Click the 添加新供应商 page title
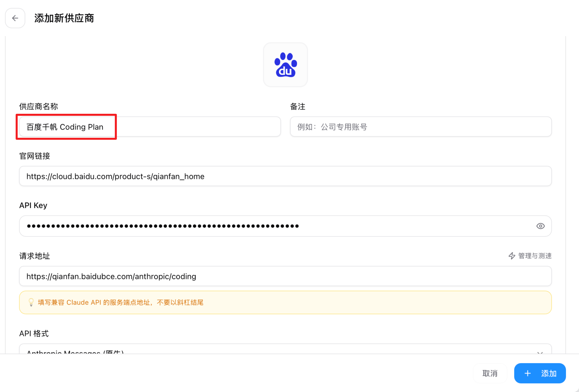 click(64, 18)
